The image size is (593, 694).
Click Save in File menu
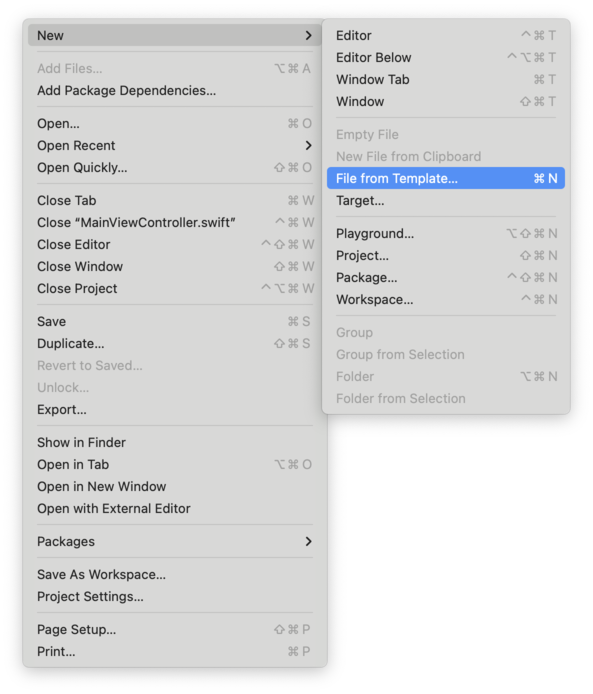coord(175,321)
